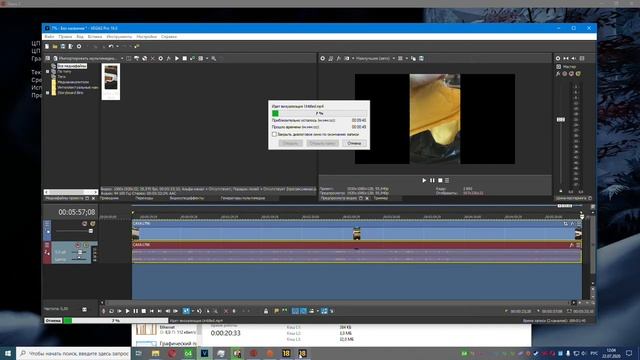Open the Help menu

pos(169,36)
